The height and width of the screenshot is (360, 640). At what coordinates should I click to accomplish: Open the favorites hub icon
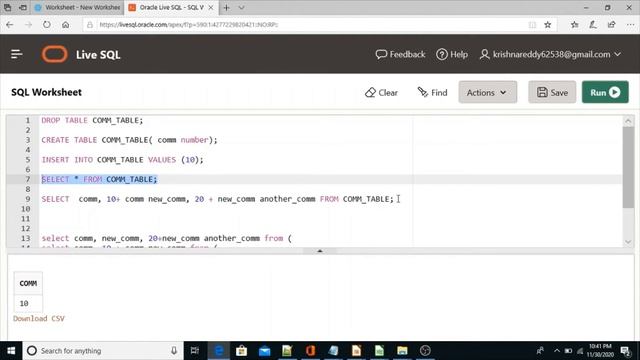tap(575, 24)
